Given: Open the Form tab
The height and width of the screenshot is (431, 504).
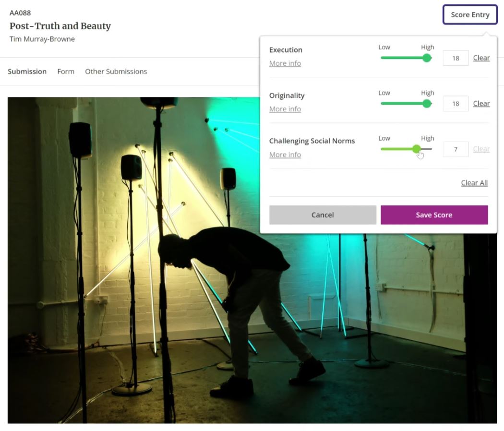Looking at the screenshot, I should (65, 71).
